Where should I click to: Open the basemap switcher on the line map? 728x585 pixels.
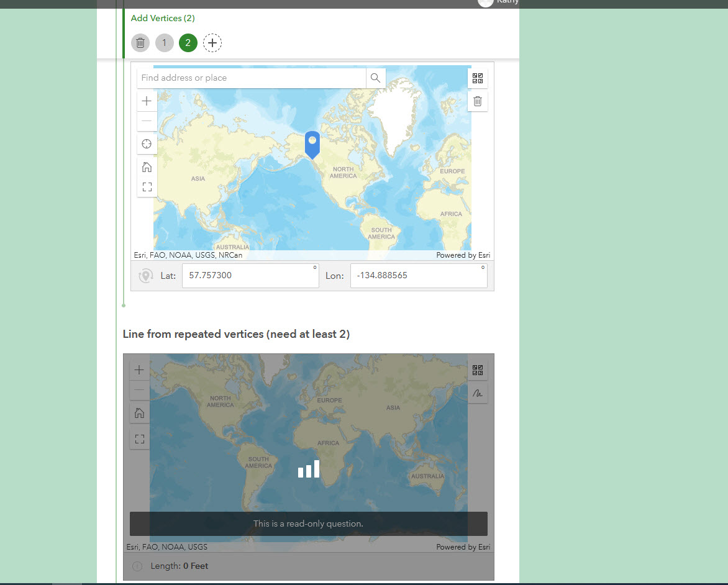click(x=477, y=369)
